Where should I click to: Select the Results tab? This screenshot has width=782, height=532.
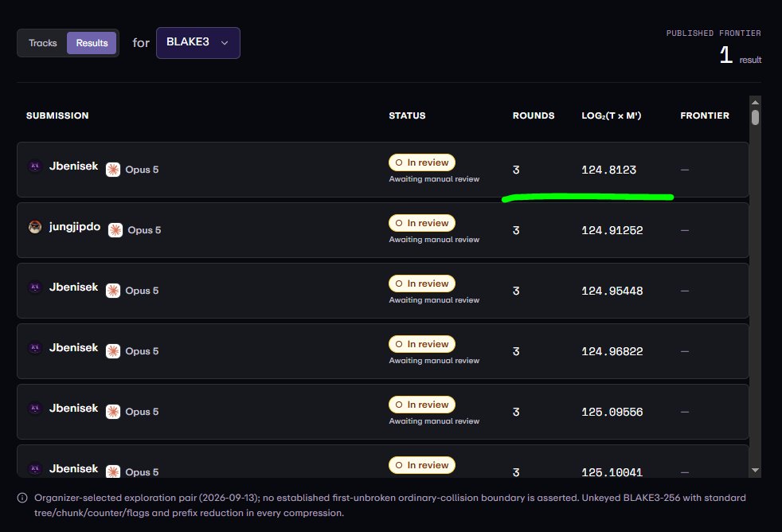coord(92,43)
